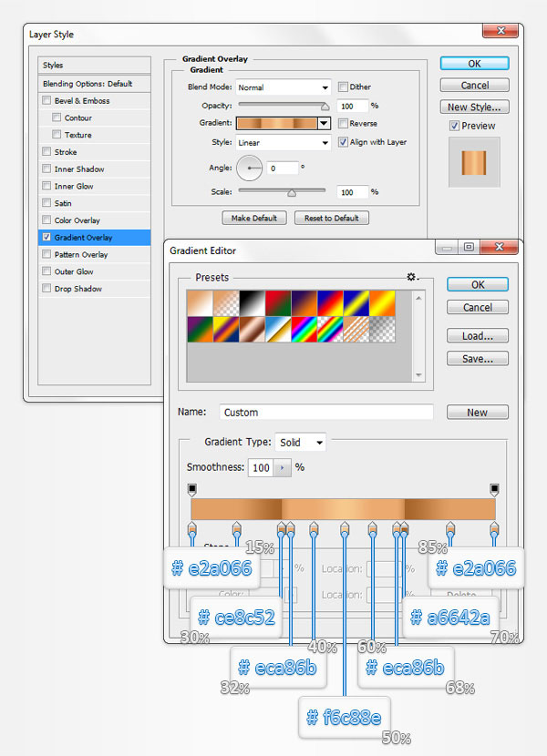
Task: Select the blue-red-yellow gradient preset
Action: [330, 303]
